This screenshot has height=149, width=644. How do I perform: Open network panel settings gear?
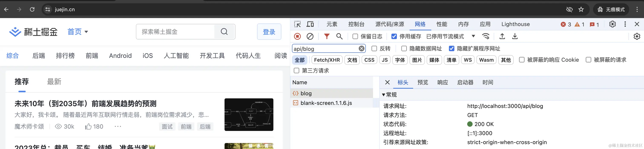pos(637,36)
